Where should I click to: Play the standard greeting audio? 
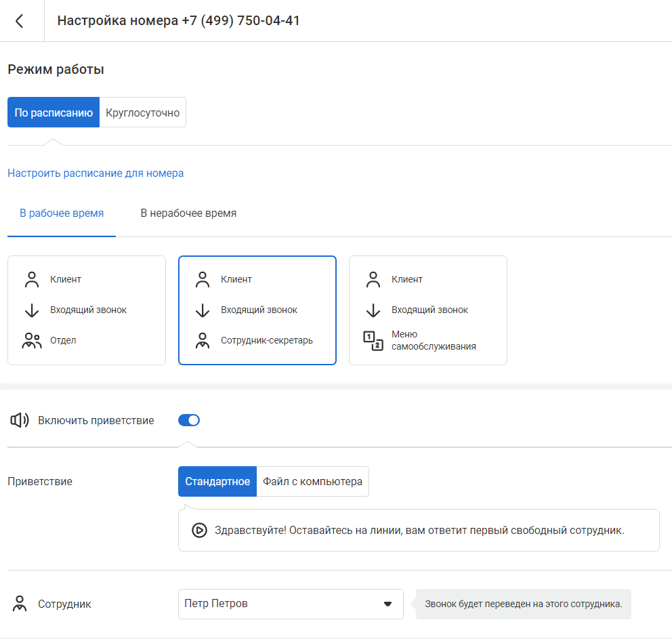pyautogui.click(x=199, y=531)
